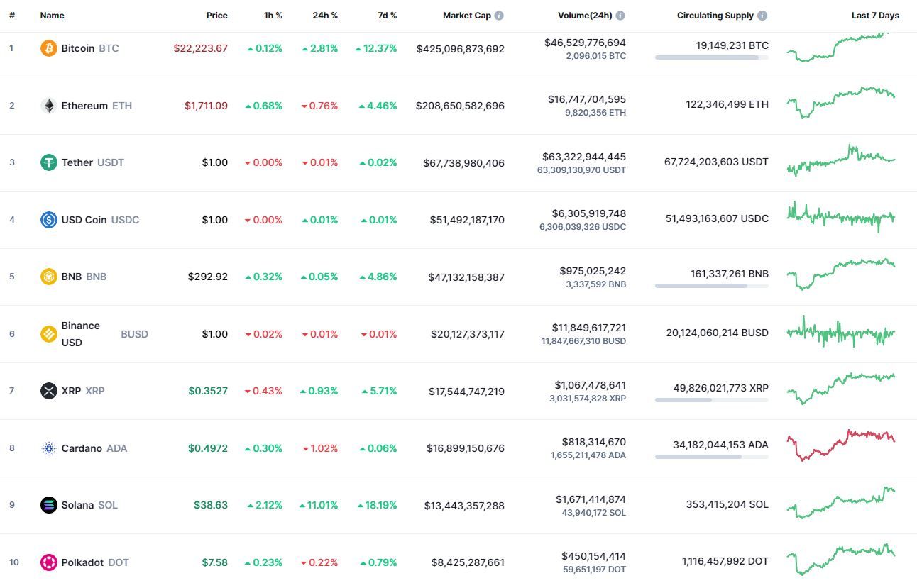Click Bitcoin's circulating supply progress bar

pyautogui.click(x=711, y=57)
